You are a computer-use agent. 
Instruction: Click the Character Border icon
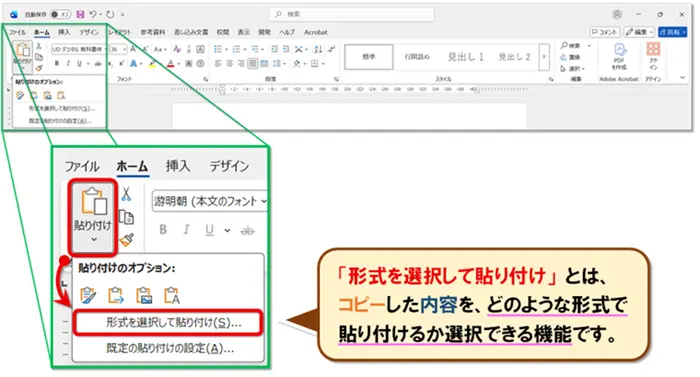[200, 49]
